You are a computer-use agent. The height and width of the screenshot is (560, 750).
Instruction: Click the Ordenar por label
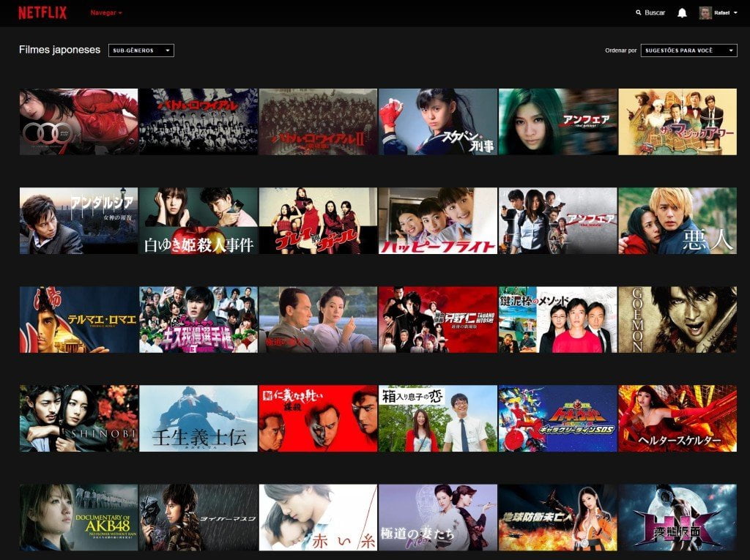coord(621,51)
